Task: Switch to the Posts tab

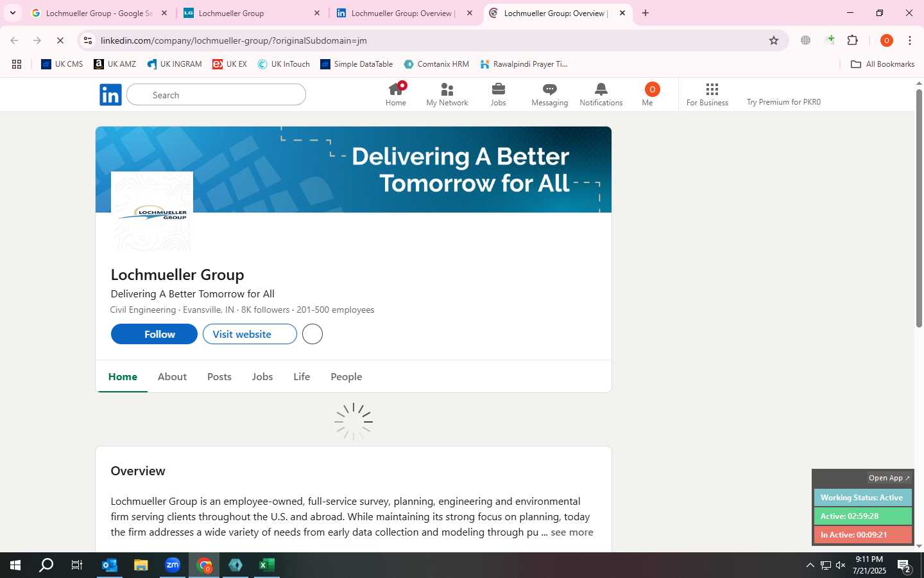Action: point(219,377)
